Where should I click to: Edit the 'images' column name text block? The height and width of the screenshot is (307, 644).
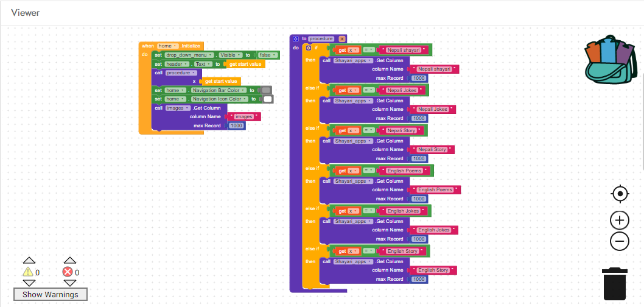[x=243, y=117]
